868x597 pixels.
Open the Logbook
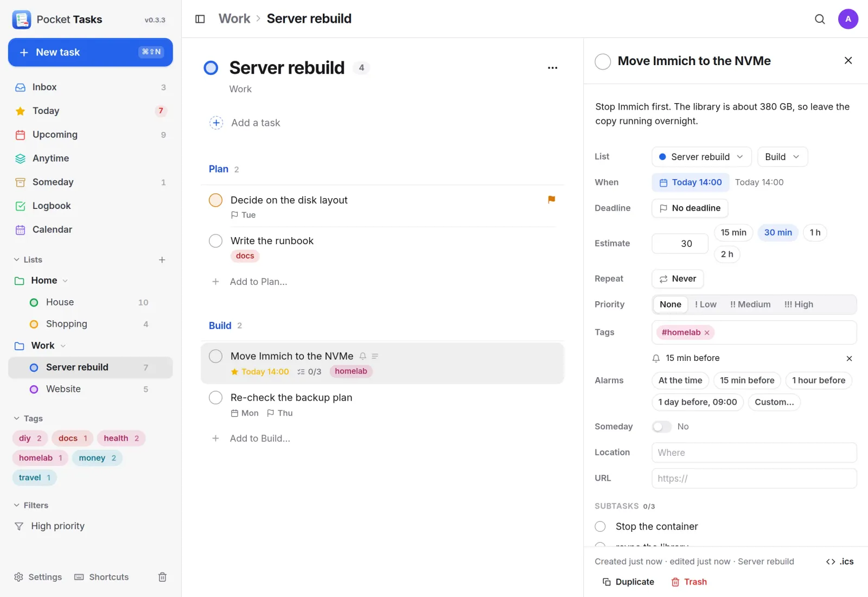pos(91,206)
